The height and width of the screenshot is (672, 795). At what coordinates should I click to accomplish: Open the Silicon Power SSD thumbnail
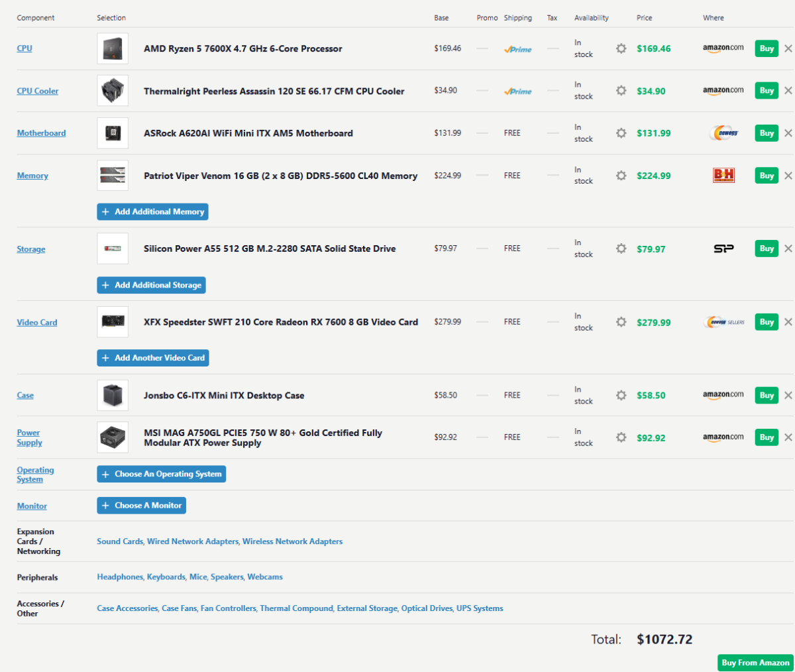point(113,249)
